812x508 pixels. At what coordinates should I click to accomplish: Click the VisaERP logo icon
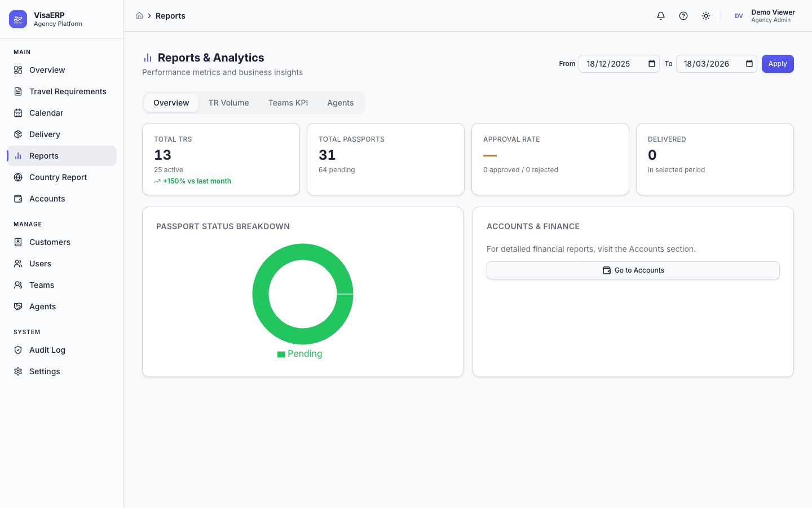[x=17, y=19]
